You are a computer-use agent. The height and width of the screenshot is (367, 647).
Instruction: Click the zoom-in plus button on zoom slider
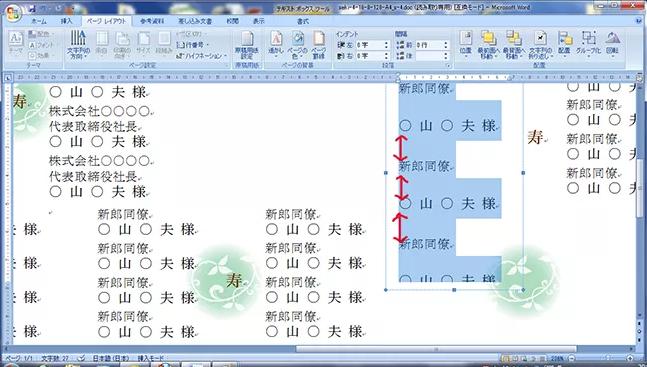click(x=630, y=358)
